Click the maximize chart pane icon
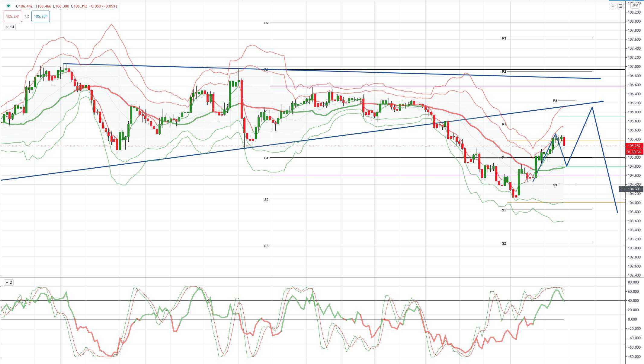 620,6
